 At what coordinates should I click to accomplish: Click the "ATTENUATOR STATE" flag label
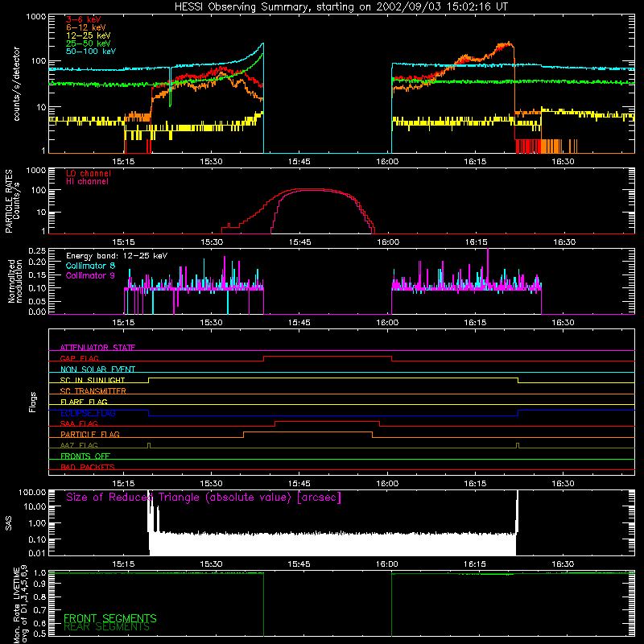(97, 348)
